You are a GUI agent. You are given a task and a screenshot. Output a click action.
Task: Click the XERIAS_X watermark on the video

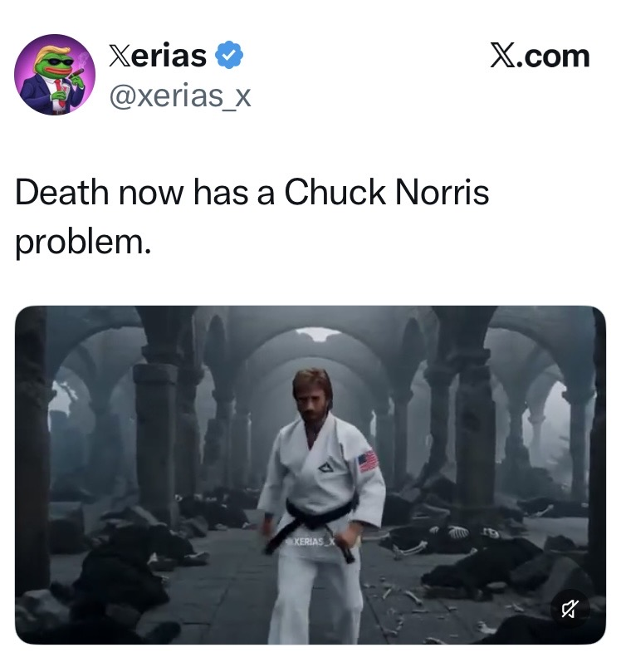pyautogui.click(x=311, y=542)
